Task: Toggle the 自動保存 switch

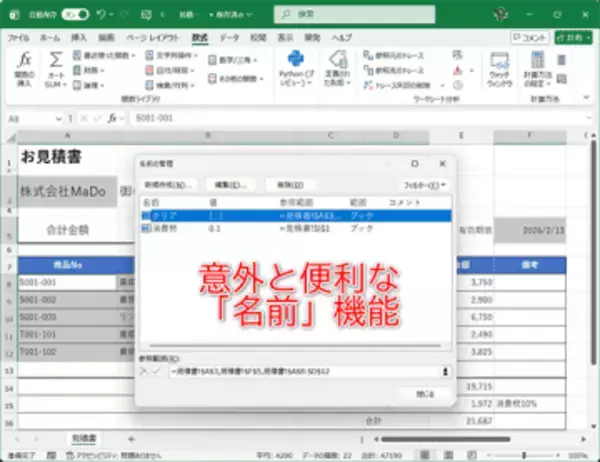Action: 75,15
